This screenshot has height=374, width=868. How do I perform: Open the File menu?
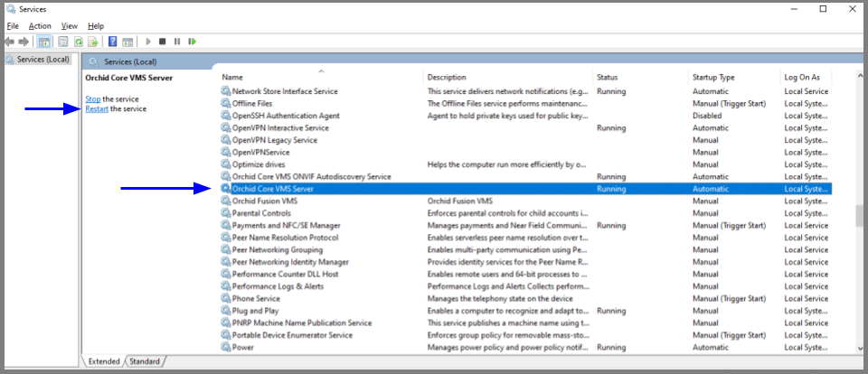(13, 26)
